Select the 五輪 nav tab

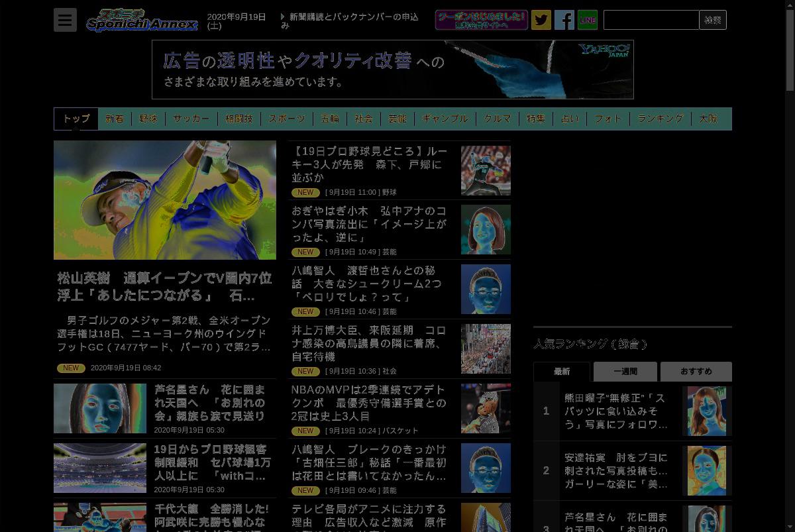330,119
